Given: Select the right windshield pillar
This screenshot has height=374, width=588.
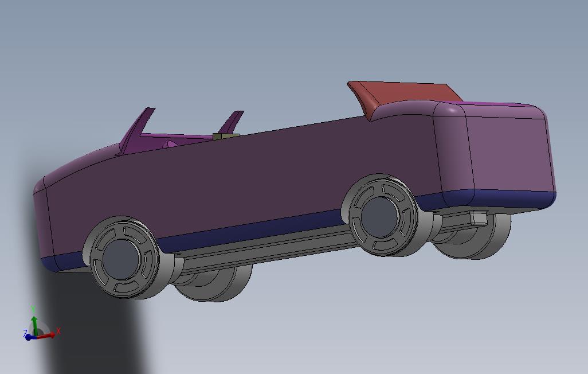Looking at the screenshot, I should click(231, 122).
